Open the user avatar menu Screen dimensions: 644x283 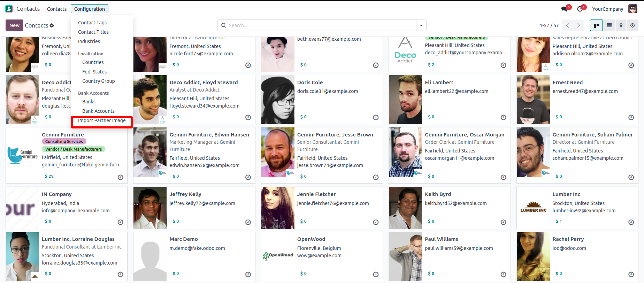[633, 9]
